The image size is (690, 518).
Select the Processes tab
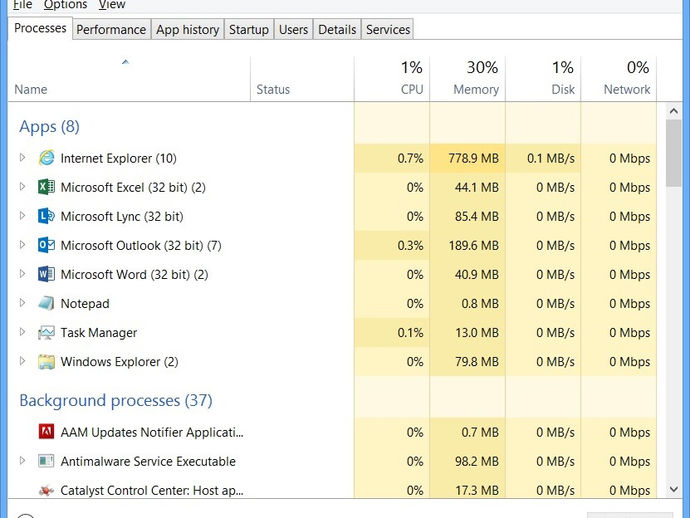40,28
